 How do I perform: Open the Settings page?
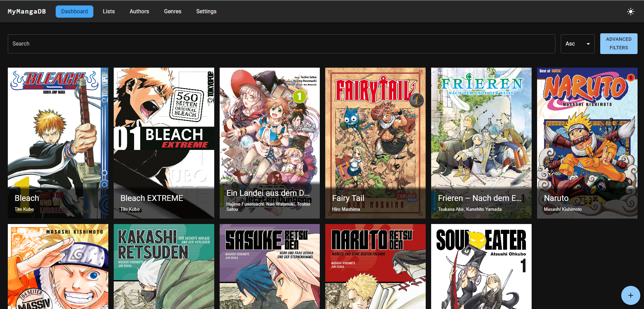206,12
